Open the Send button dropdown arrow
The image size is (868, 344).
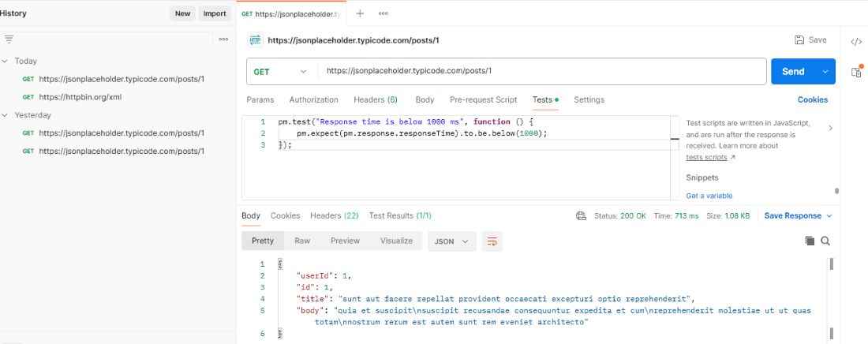coord(825,72)
